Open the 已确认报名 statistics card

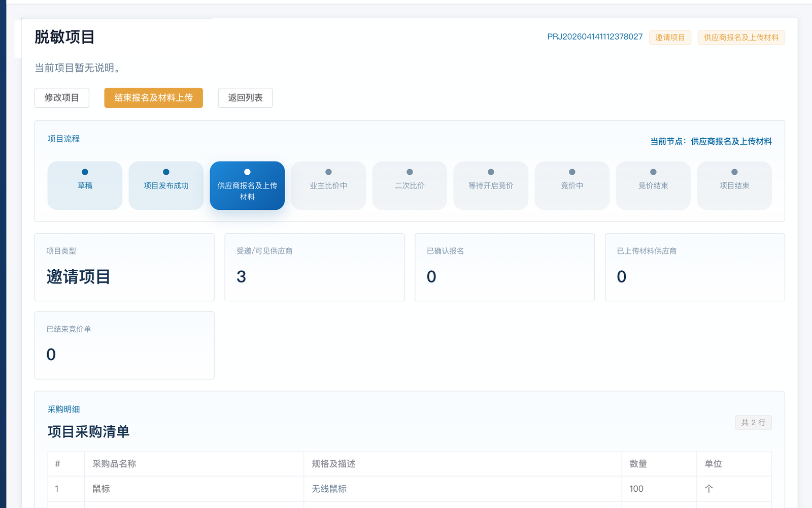[504, 267]
